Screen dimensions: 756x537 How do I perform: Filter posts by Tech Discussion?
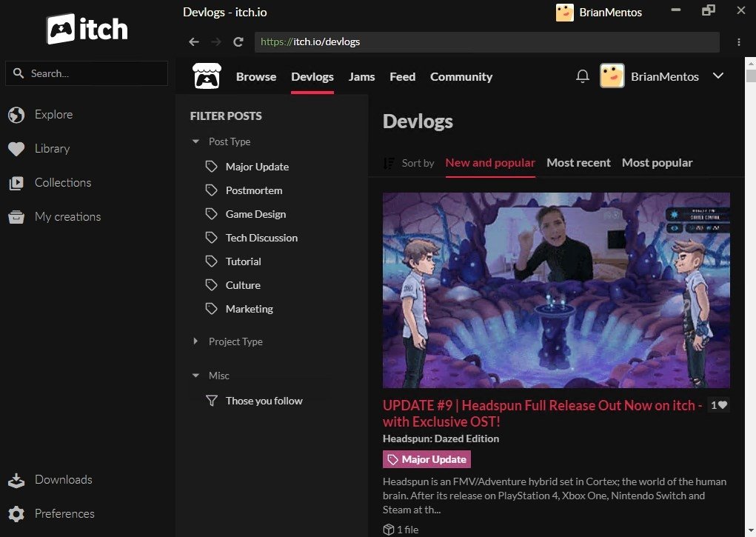(x=261, y=237)
